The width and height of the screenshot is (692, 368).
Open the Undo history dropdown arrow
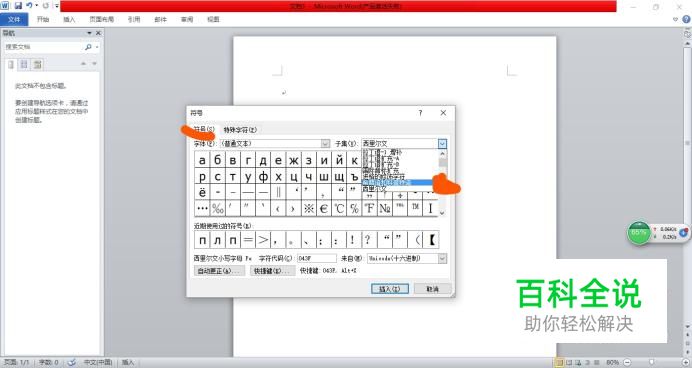point(37,6)
